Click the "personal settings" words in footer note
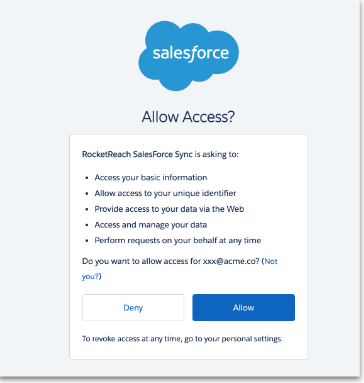The image size is (364, 383). [252, 339]
